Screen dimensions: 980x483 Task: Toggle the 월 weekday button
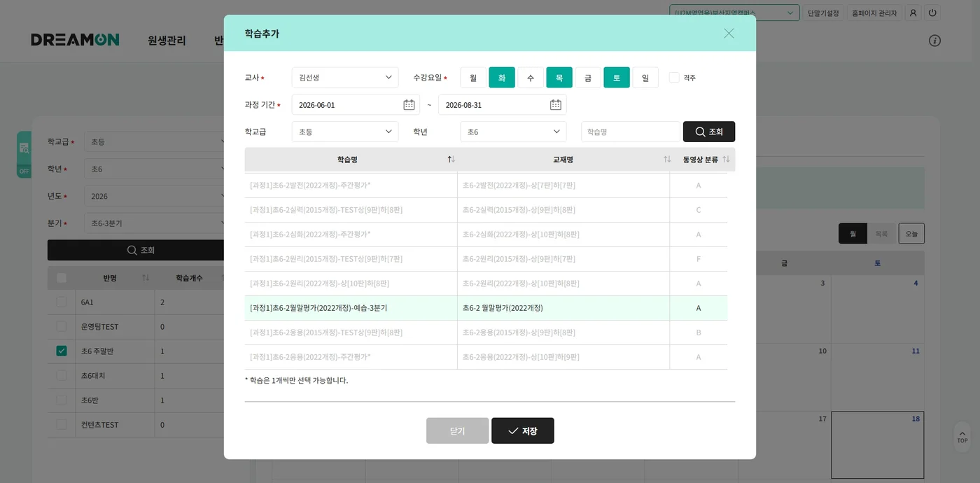coord(473,78)
